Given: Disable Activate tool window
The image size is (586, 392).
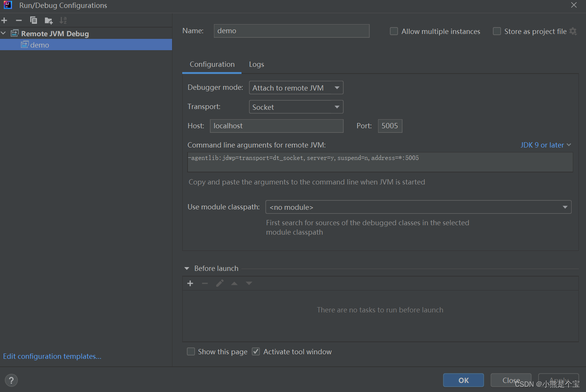Looking at the screenshot, I should tap(256, 351).
